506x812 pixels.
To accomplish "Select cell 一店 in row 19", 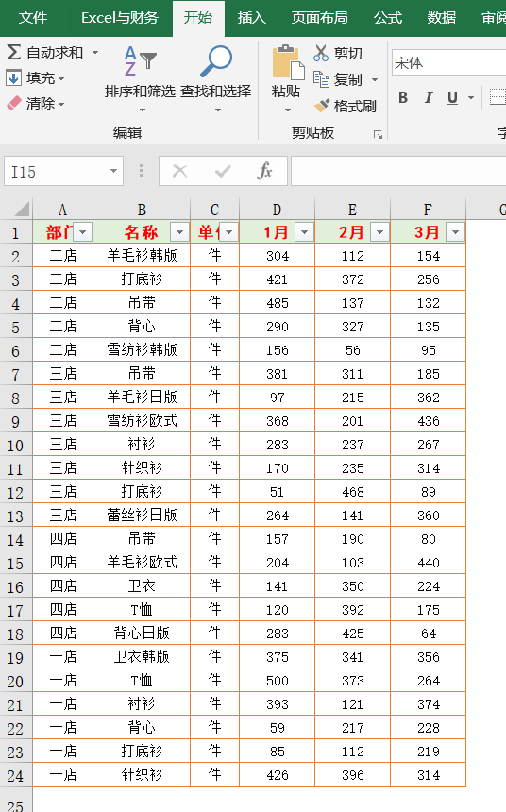I will 63,656.
